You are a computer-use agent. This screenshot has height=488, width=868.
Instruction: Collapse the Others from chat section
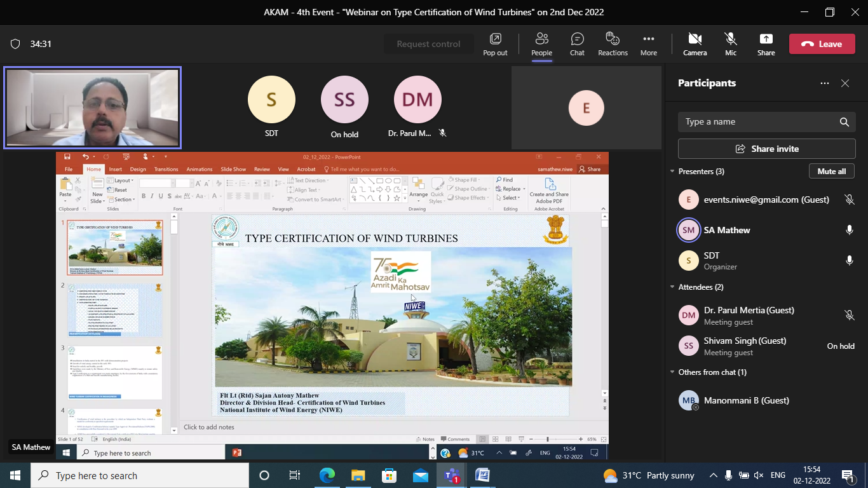click(x=673, y=372)
